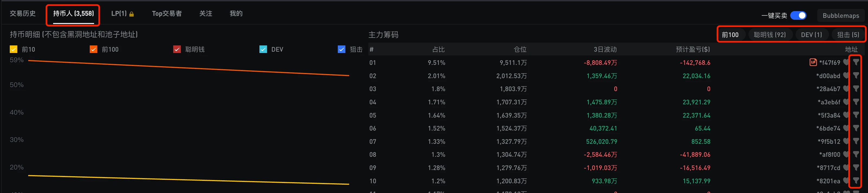Open the Top交易者 tab
This screenshot has height=193, width=868.
click(x=167, y=14)
